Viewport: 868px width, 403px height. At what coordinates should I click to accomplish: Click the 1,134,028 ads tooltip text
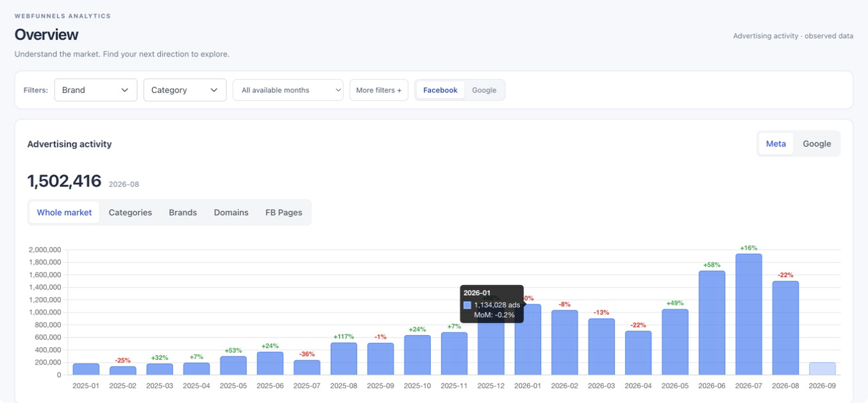coord(497,305)
